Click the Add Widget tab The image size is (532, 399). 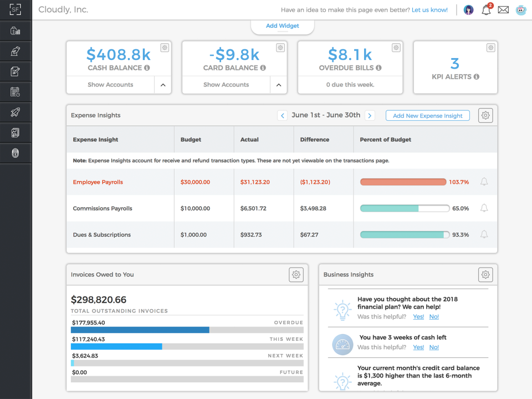click(282, 26)
